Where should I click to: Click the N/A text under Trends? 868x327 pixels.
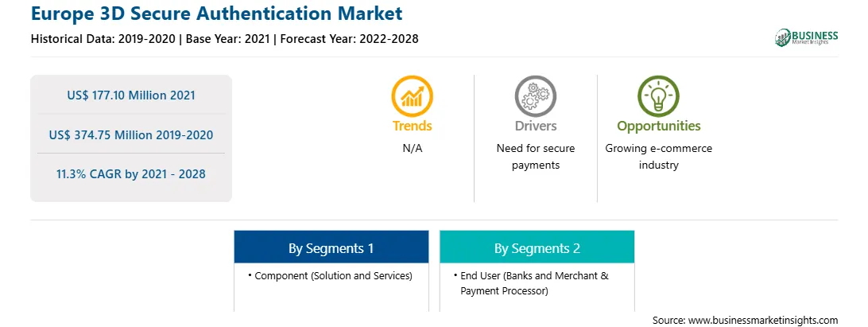tap(413, 149)
